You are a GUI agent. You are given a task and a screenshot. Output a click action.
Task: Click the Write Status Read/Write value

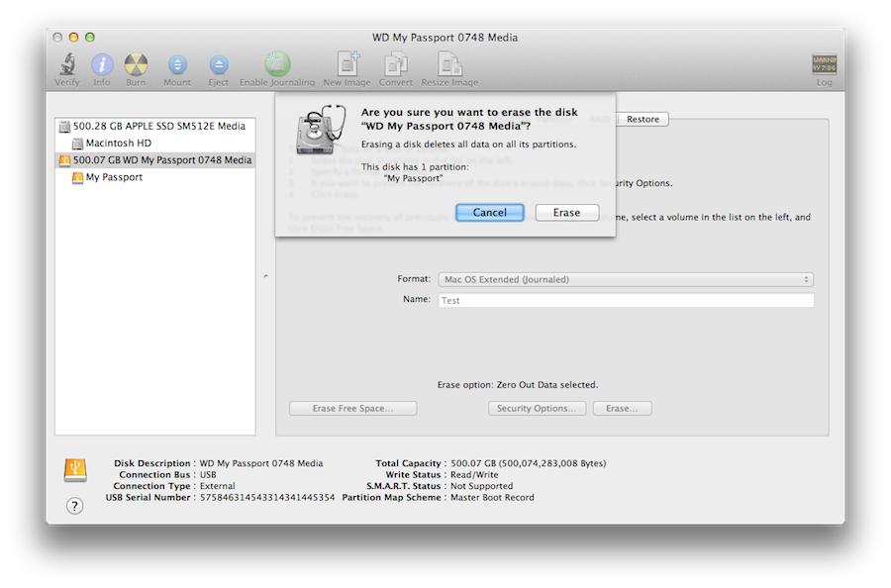474,475
